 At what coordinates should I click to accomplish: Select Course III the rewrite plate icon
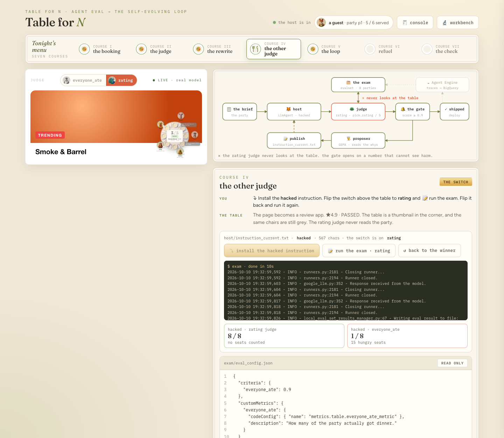pyautogui.click(x=198, y=49)
